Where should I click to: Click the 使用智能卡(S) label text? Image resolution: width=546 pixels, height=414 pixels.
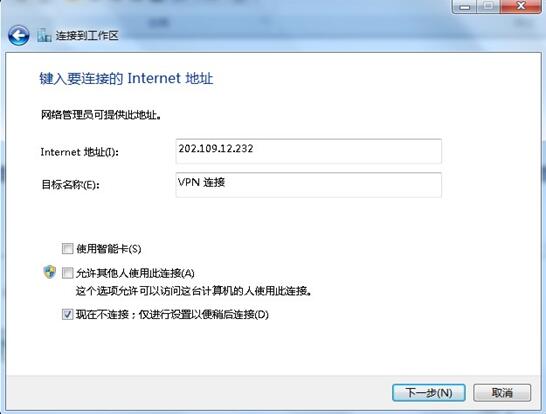(109, 249)
